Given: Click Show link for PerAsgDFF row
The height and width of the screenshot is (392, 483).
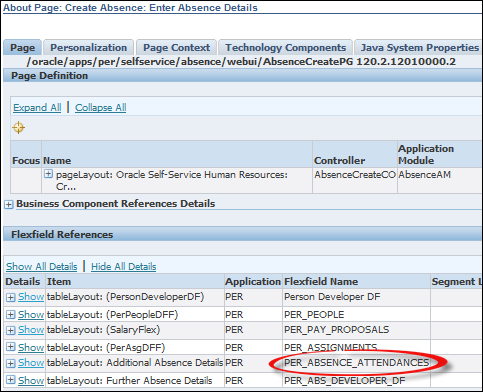Looking at the screenshot, I should [31, 347].
